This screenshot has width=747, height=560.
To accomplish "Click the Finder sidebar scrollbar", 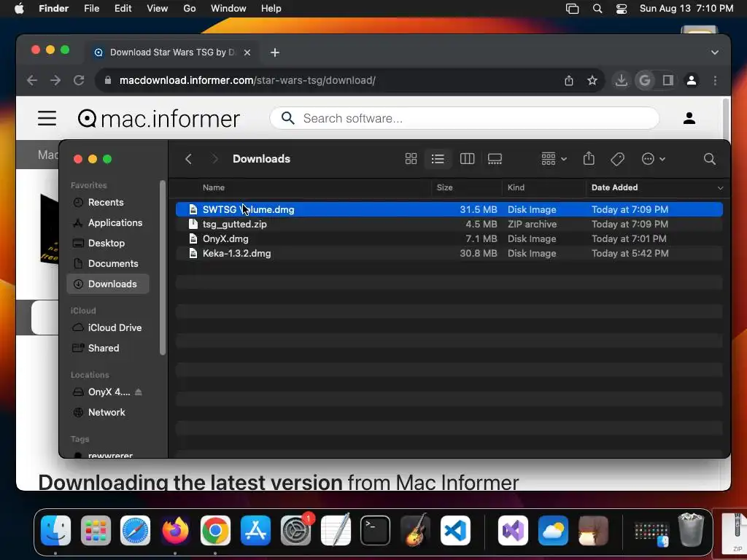I will pos(163,268).
